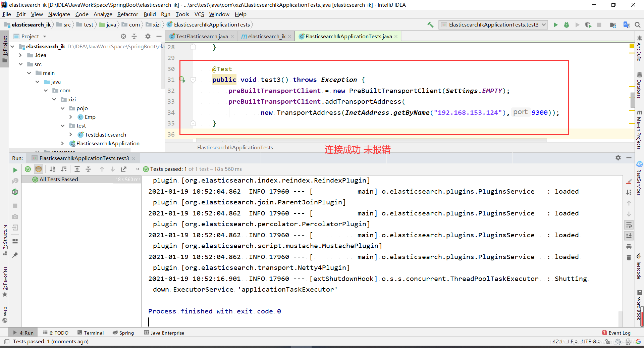This screenshot has height=348, width=644.
Task: Hide the Run tool window
Action: (629, 158)
